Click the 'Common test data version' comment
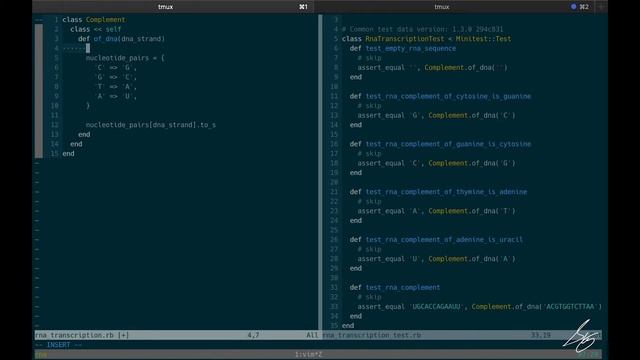Image resolution: width=640 pixels, height=360 pixels. coord(422,29)
